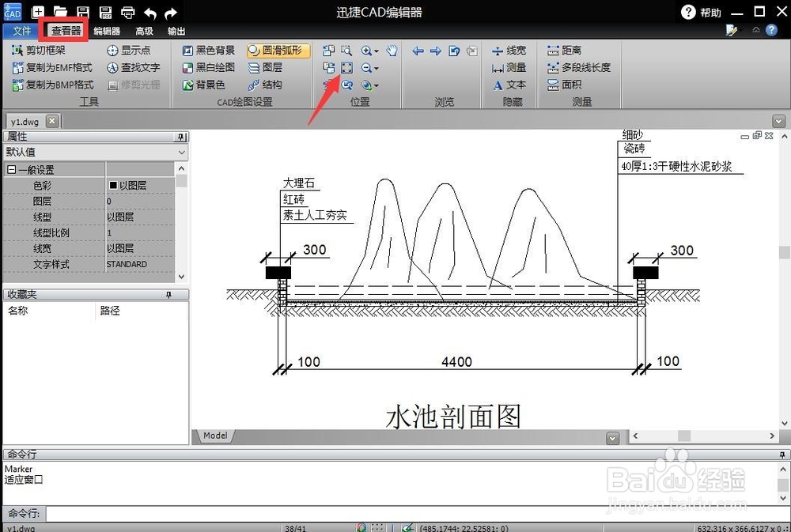Activate the pan hand tool
Viewport: 791px width, 532px height.
390,49
